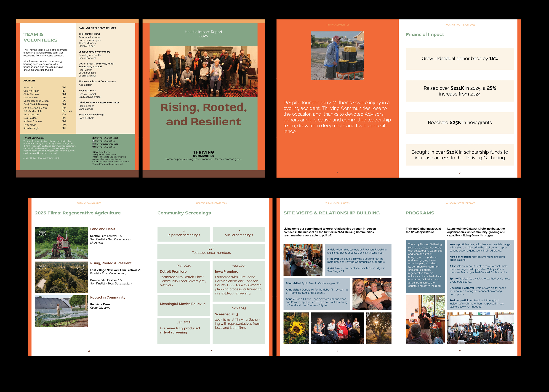Select the 'In person screenings' stat box
Screen dimensions: 549x392
click(x=184, y=234)
